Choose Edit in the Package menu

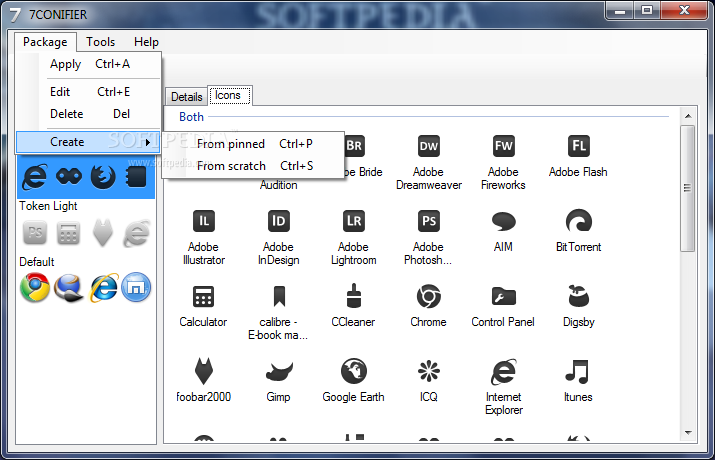click(88, 92)
